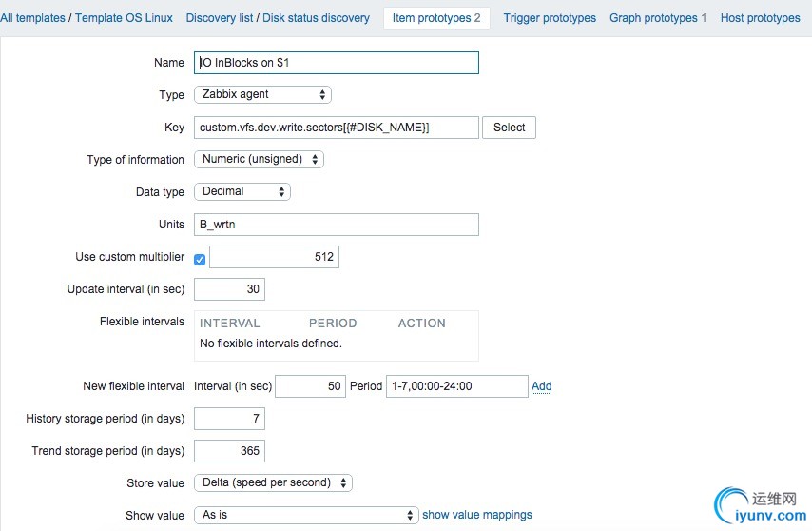
Task: Focus the Units input field
Action: coord(337,225)
